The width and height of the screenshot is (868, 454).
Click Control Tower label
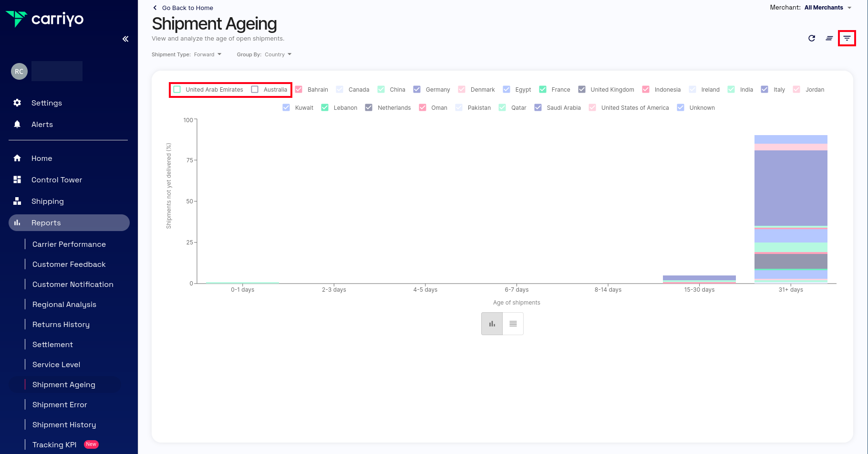pyautogui.click(x=57, y=179)
